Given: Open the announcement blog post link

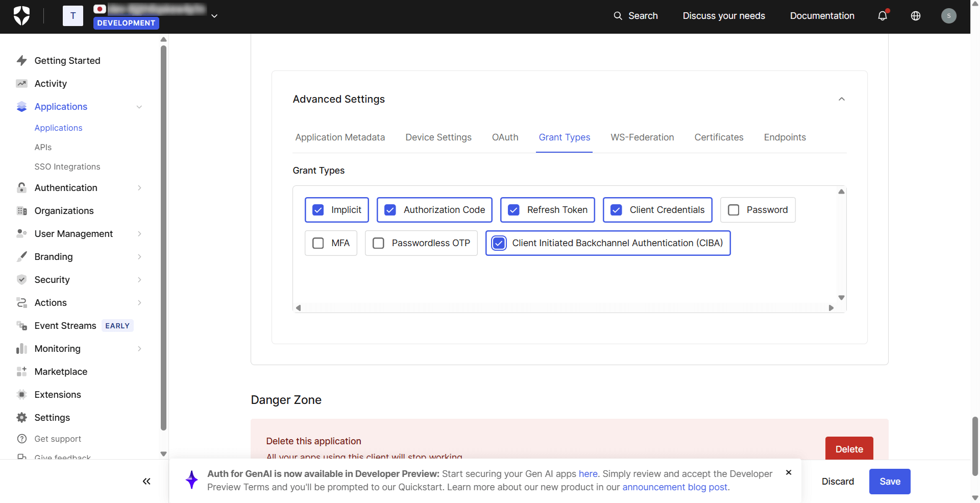Looking at the screenshot, I should point(675,487).
